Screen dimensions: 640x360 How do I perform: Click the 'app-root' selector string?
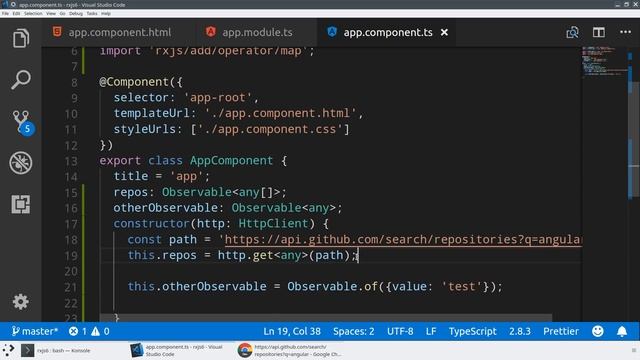click(218, 98)
